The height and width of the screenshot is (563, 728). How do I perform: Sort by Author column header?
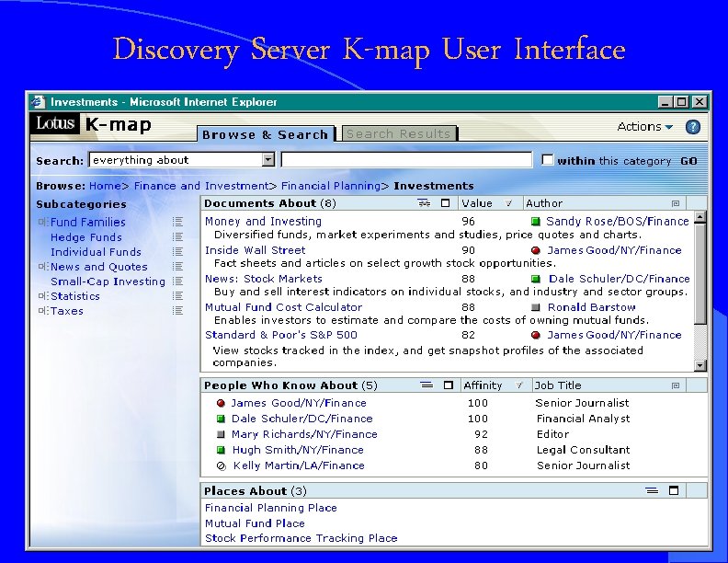tap(544, 203)
